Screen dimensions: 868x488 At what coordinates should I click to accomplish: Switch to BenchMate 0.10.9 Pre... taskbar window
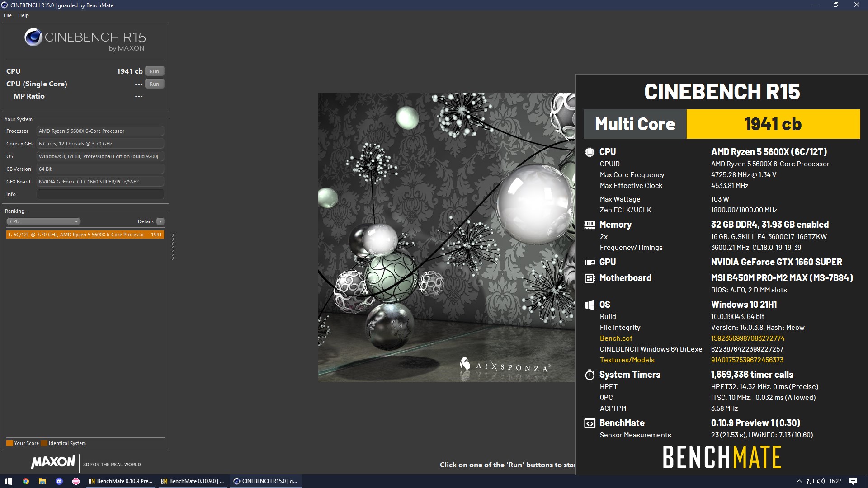tap(121, 481)
